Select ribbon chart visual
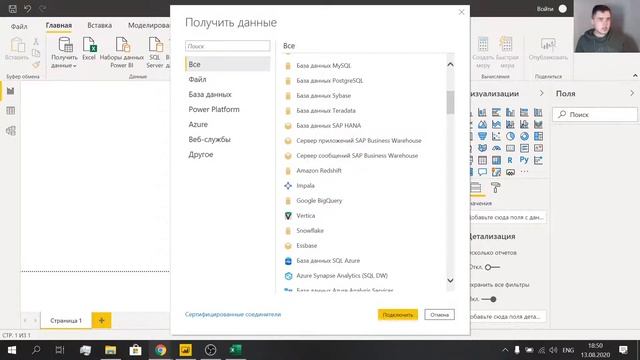The width and height of the screenshot is (640, 360). 538,124
